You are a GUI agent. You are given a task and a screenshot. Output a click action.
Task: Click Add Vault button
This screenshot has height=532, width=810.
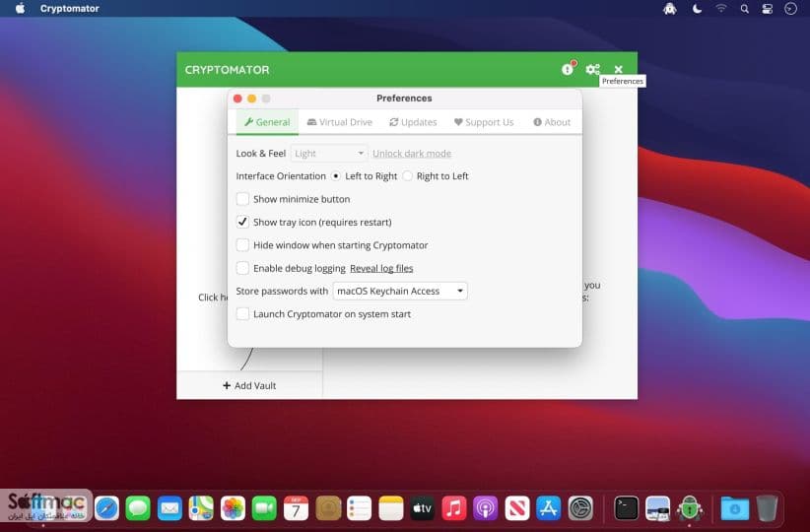coord(249,385)
